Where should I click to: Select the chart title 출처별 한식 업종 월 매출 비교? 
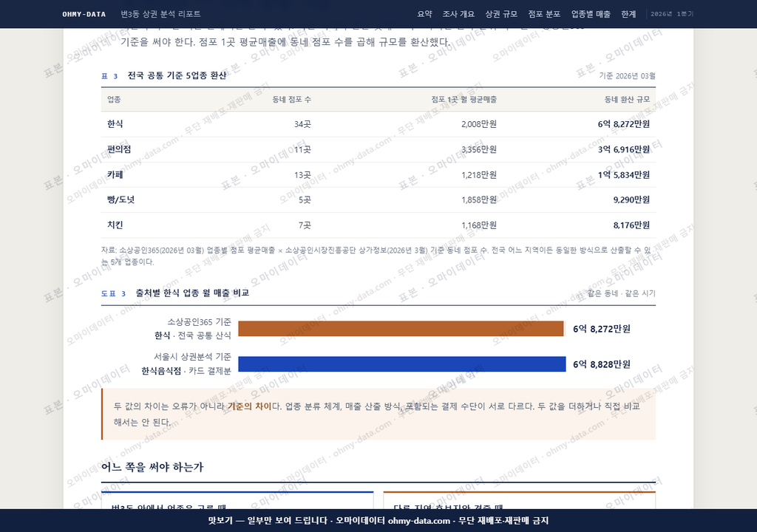192,293
